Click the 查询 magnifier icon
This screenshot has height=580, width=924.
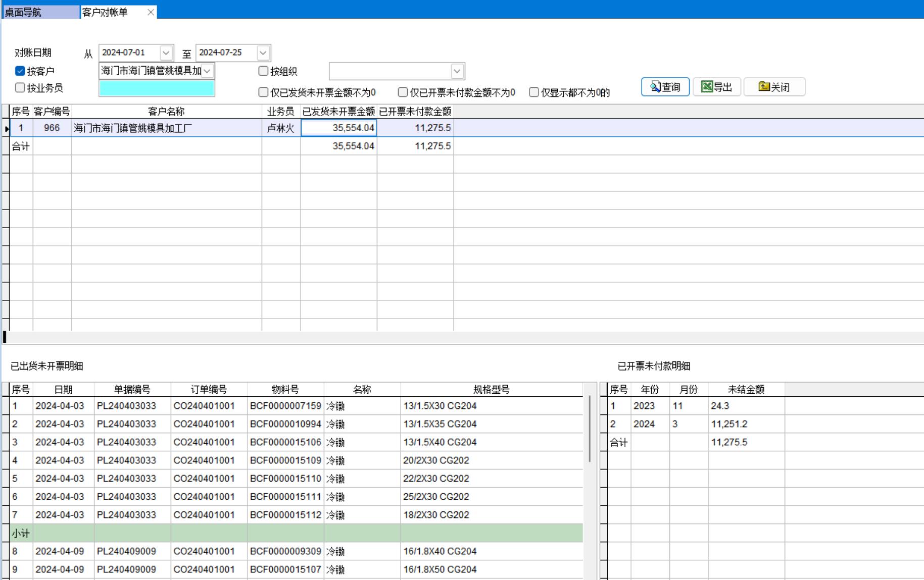[x=655, y=87]
